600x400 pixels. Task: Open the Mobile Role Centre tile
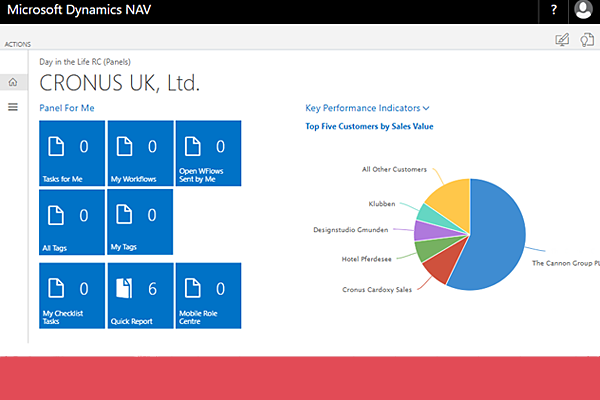[209, 296]
